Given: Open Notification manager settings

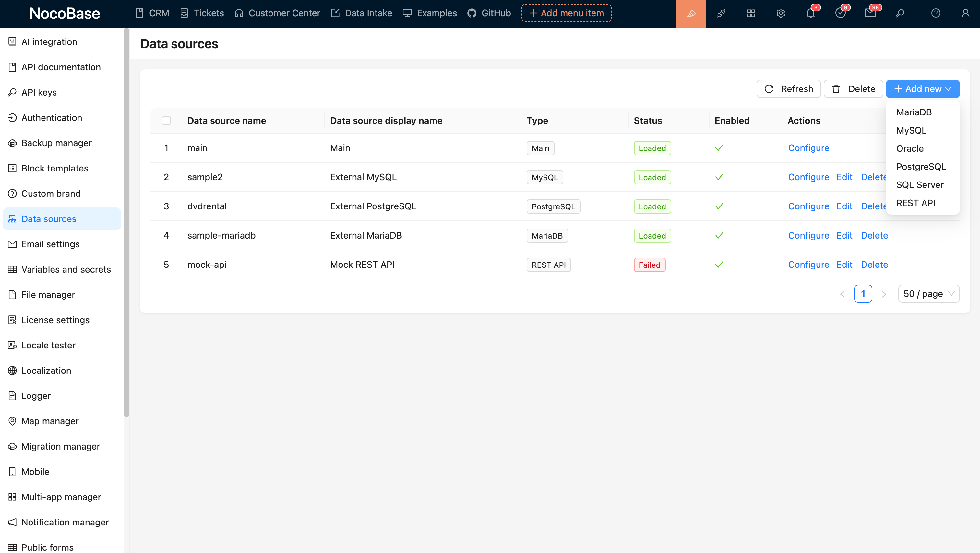Looking at the screenshot, I should pos(62,522).
